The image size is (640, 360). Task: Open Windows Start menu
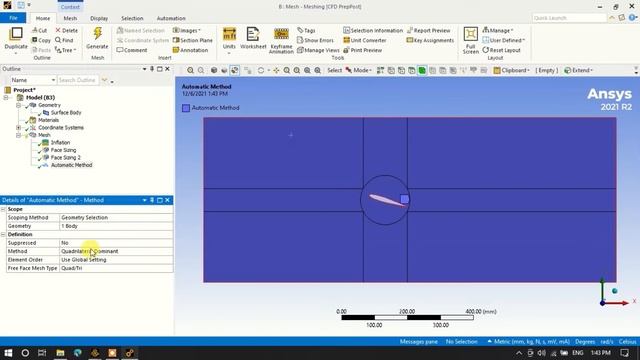(8, 353)
